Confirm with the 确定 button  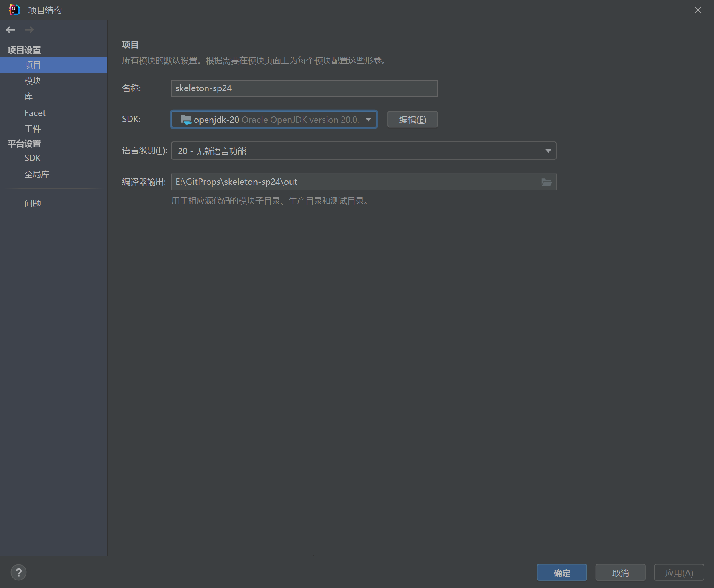pos(561,573)
